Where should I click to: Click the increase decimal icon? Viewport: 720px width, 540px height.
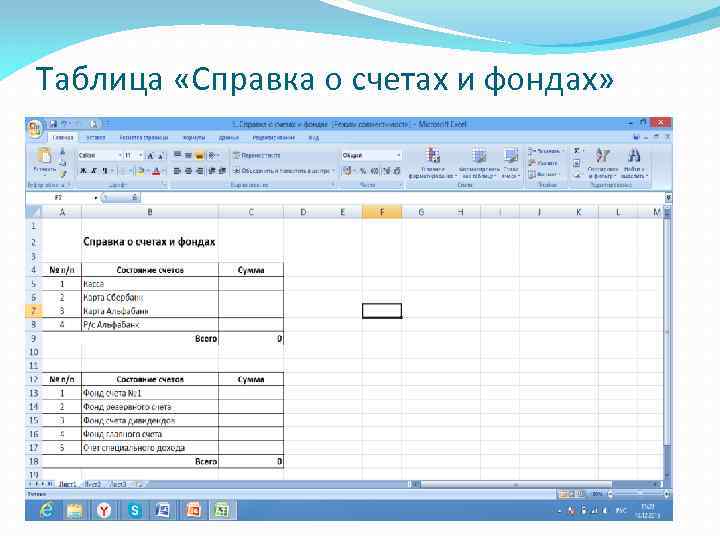click(386, 171)
